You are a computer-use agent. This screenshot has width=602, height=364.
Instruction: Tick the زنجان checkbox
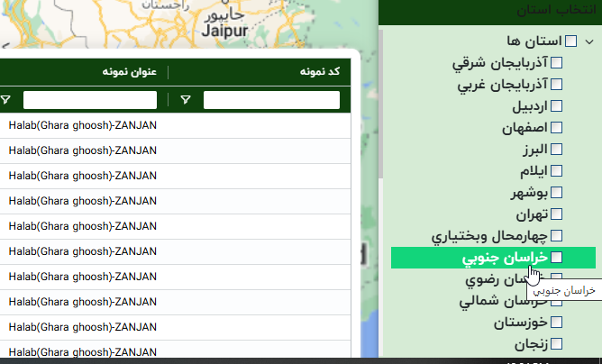point(556,343)
